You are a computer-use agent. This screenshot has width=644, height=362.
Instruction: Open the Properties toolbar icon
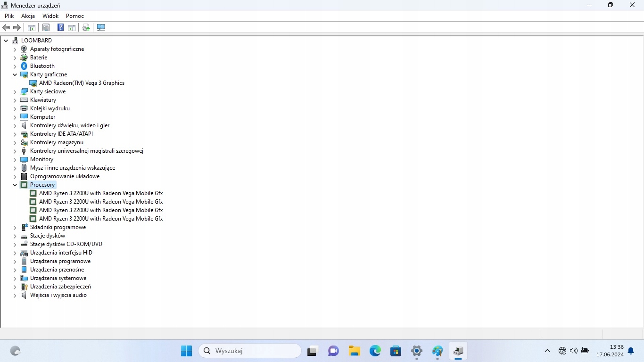pos(46,28)
